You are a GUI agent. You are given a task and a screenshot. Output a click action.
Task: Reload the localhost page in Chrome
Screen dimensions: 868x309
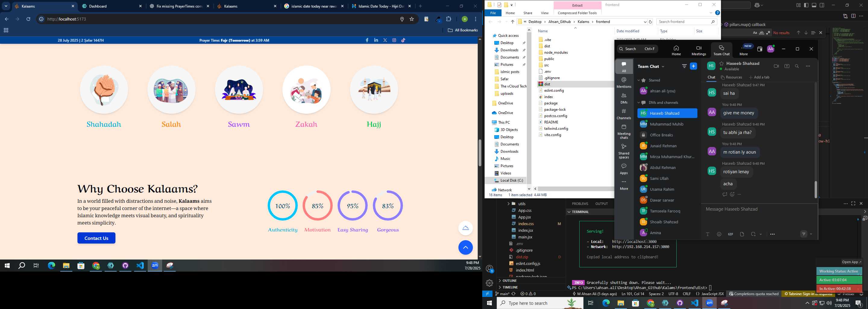[28, 19]
